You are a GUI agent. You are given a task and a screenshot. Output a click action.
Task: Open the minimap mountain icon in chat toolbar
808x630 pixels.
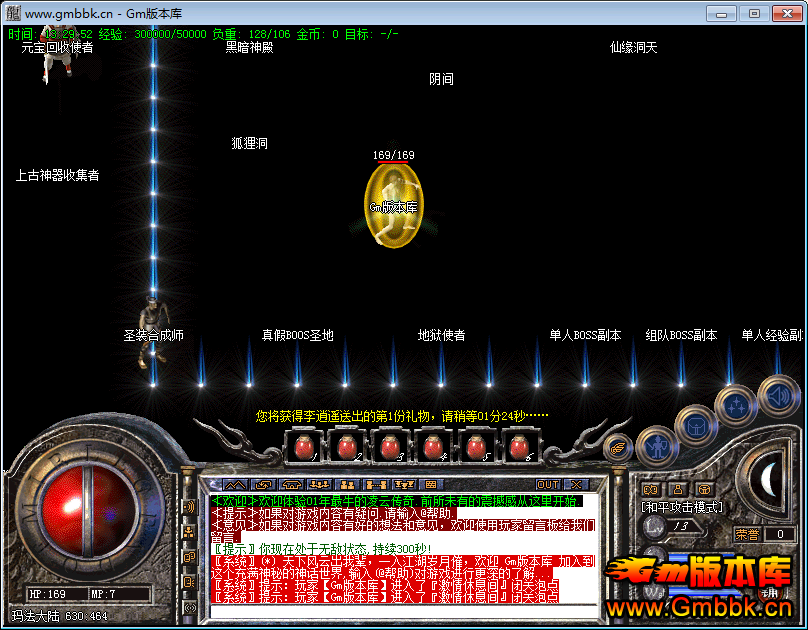tap(235, 484)
